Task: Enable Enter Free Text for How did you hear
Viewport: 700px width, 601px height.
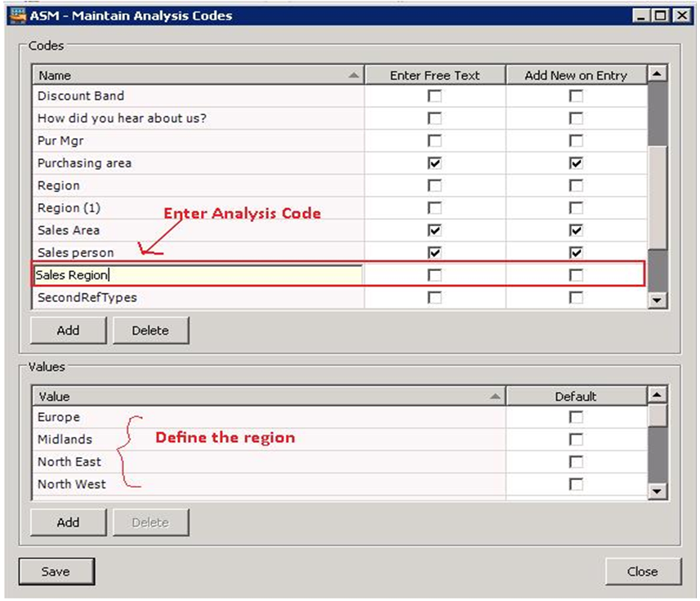Action: point(435,118)
